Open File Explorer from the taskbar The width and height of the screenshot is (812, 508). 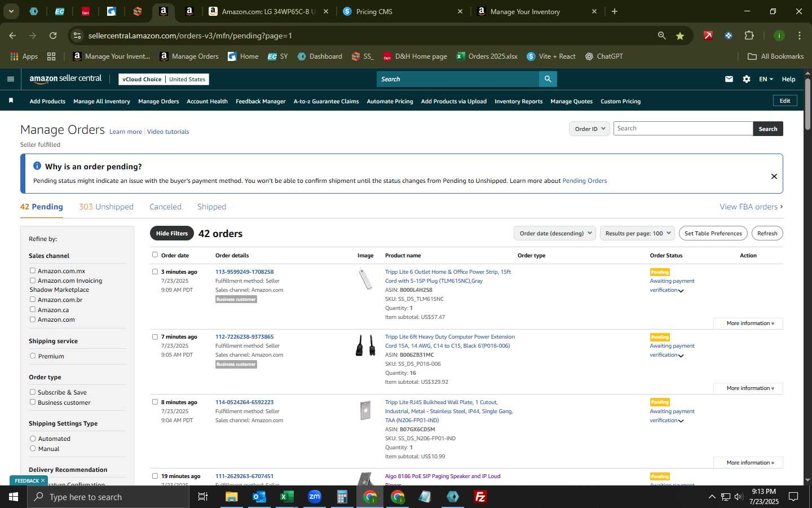click(x=232, y=497)
